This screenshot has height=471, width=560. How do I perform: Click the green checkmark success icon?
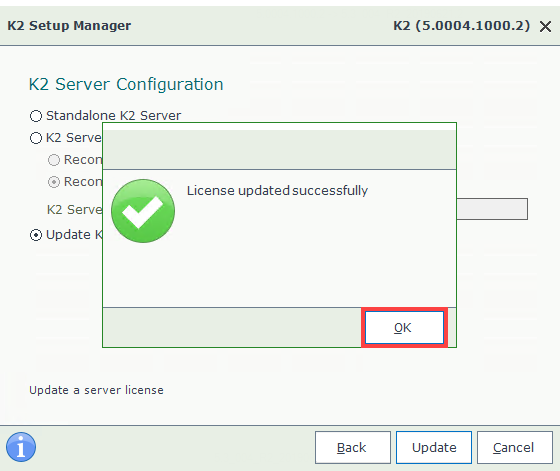click(143, 211)
